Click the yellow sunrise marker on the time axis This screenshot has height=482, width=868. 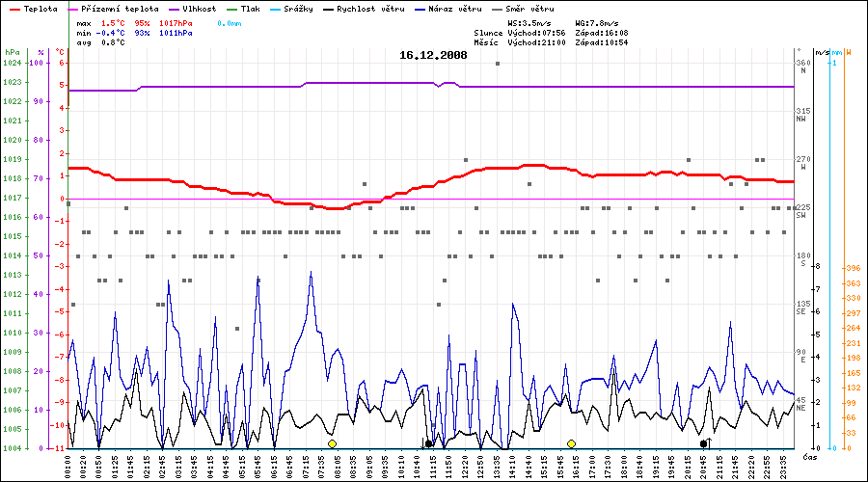332,443
